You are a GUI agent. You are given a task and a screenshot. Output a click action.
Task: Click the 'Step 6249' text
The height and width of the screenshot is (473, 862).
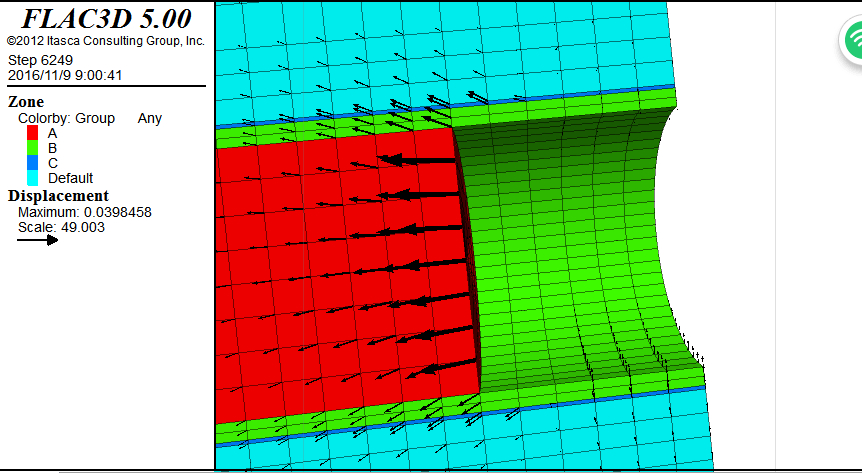pos(40,60)
